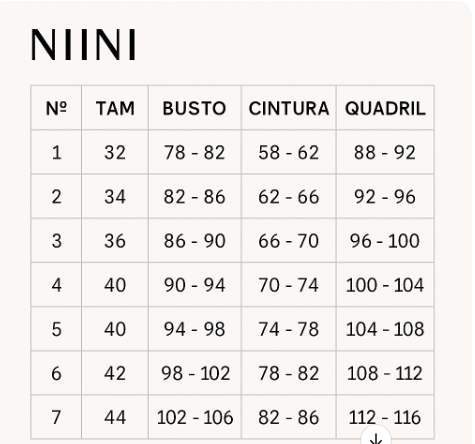Select size 36 cell in TAM column
475x444 pixels.
point(115,241)
